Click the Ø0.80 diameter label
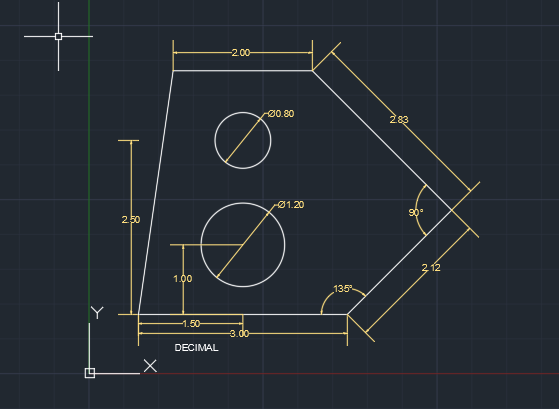This screenshot has width=559, height=409. pos(281,114)
